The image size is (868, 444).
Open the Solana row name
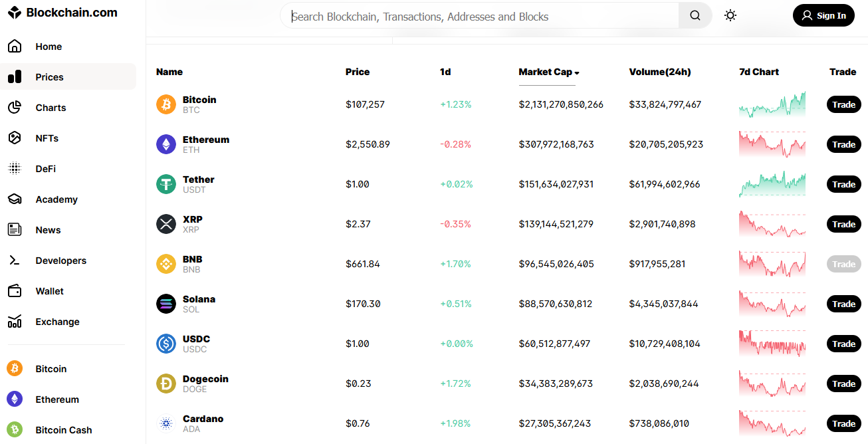pyautogui.click(x=199, y=299)
